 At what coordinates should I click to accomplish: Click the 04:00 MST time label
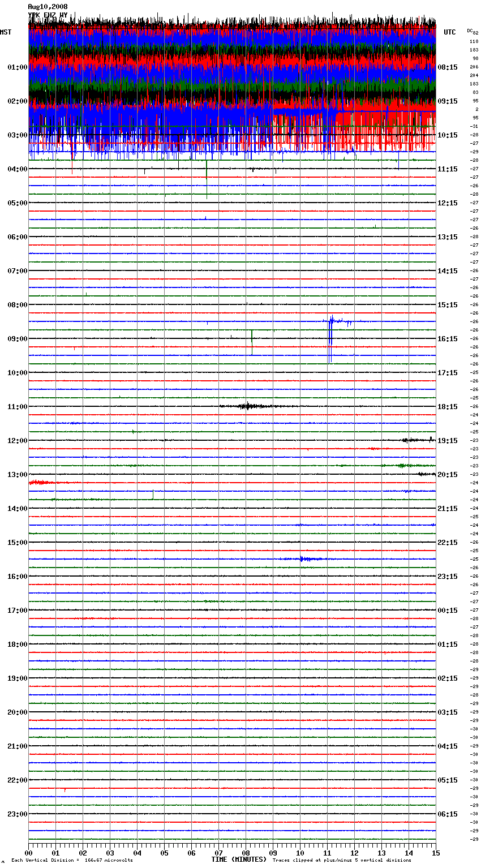click(18, 169)
